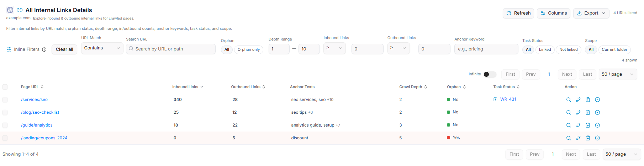The image size is (644, 166).
Task: Select the Not linked task status pill
Action: tap(568, 49)
